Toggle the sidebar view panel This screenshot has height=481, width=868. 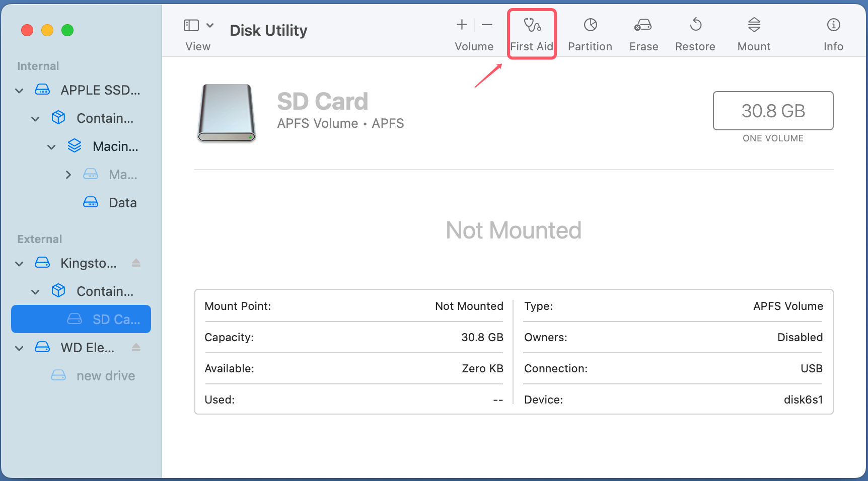(x=191, y=24)
